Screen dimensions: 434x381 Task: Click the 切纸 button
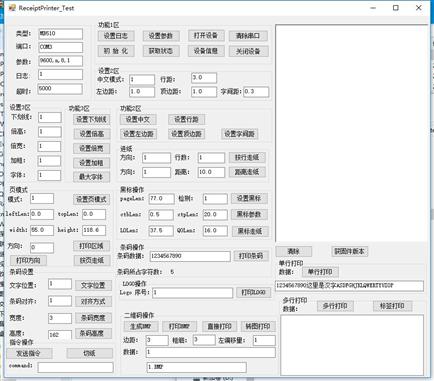[90, 353]
